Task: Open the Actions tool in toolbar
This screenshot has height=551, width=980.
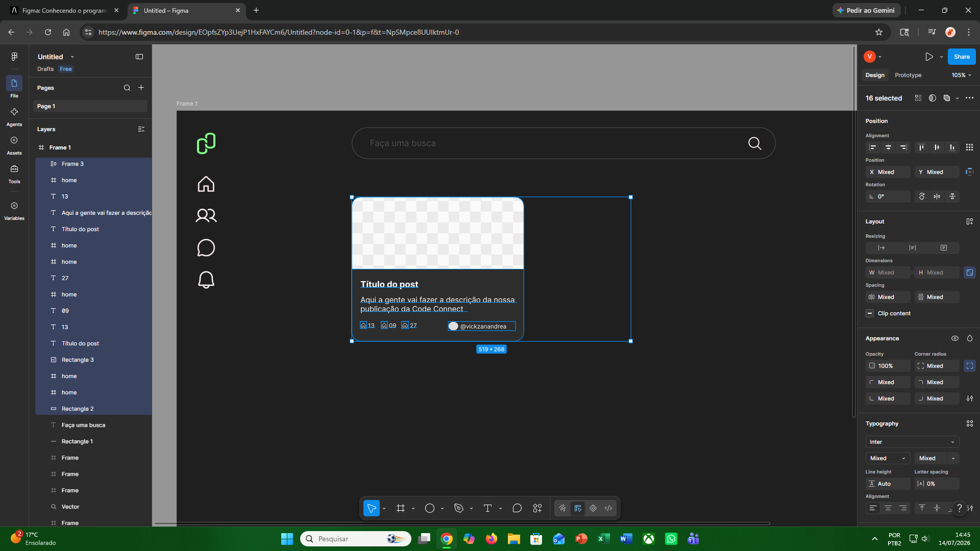Action: click(x=537, y=508)
